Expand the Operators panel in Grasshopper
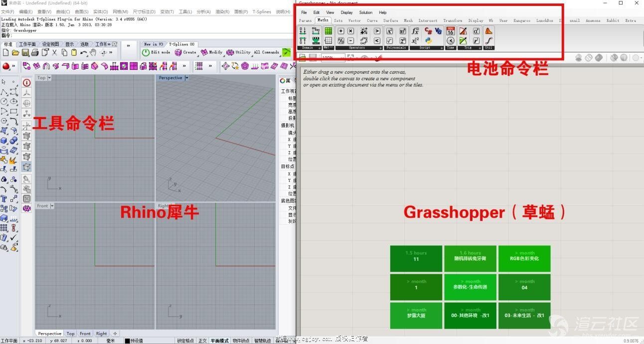Viewport: 644px width, 344px height. pyautogui.click(x=381, y=48)
